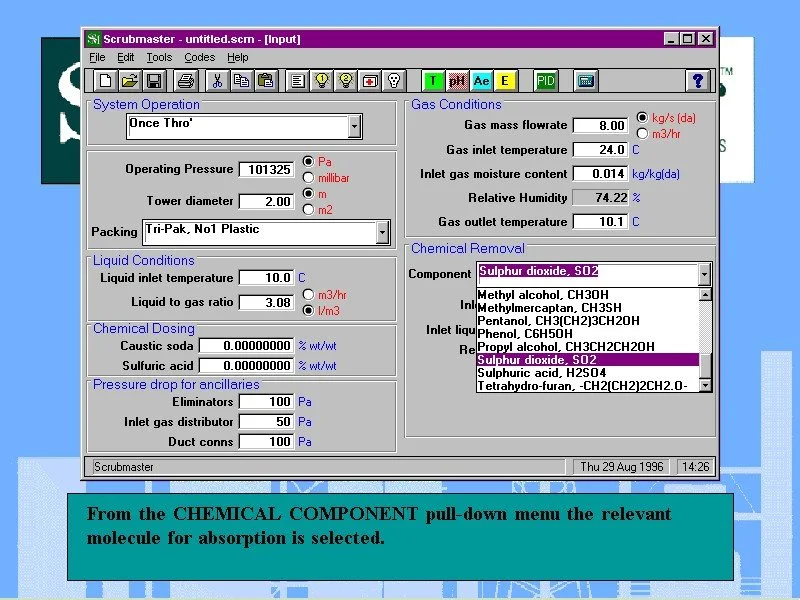
Task: Click the Eliminators pressure drop field
Action: click(x=266, y=402)
